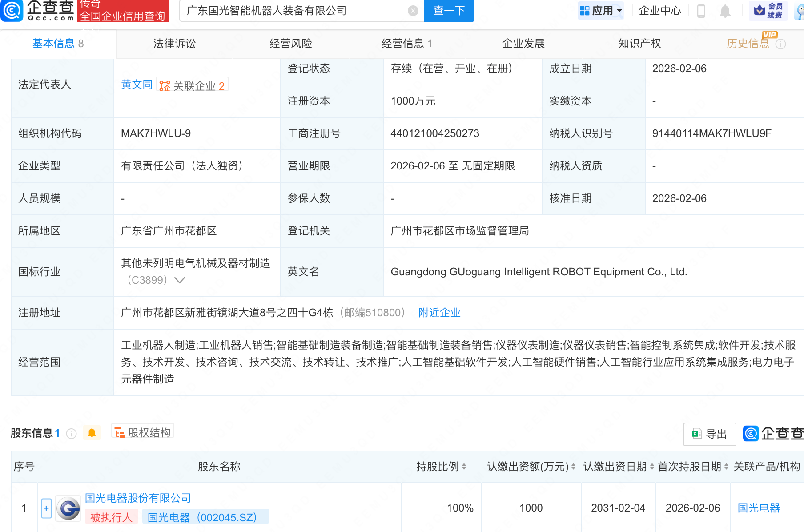Screen dimensions: 804x532
Task: Select the English company name text
Action: (x=539, y=272)
